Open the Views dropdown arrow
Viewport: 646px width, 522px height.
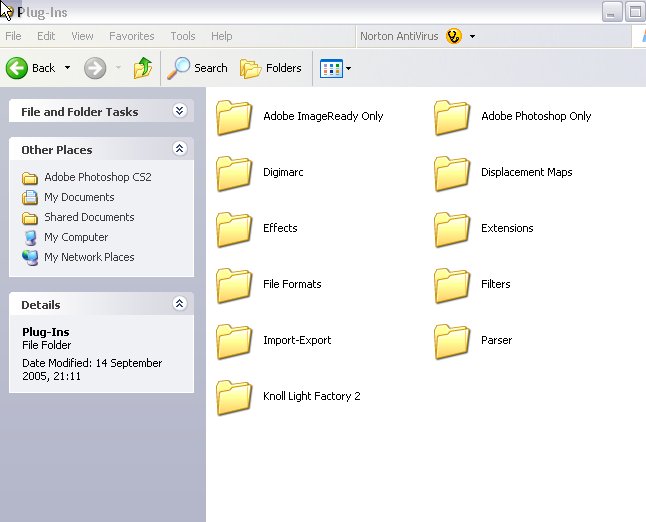(x=348, y=68)
